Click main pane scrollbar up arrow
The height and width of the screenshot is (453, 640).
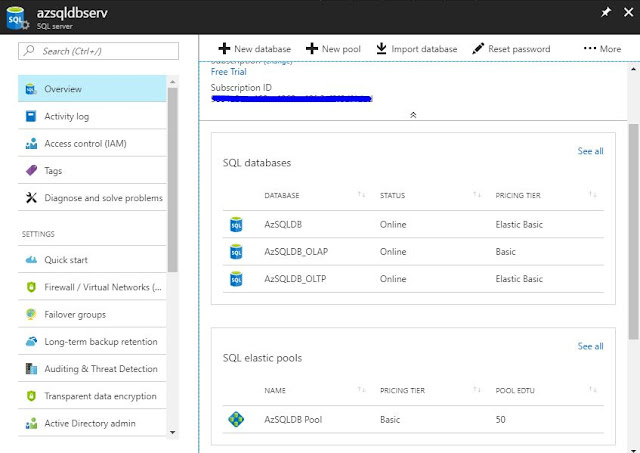[633, 69]
